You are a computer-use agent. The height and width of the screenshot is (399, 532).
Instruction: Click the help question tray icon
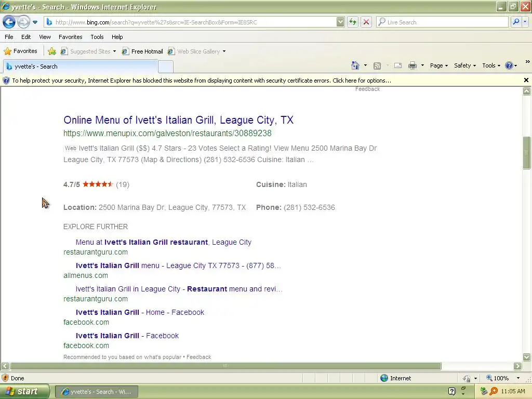click(x=451, y=392)
